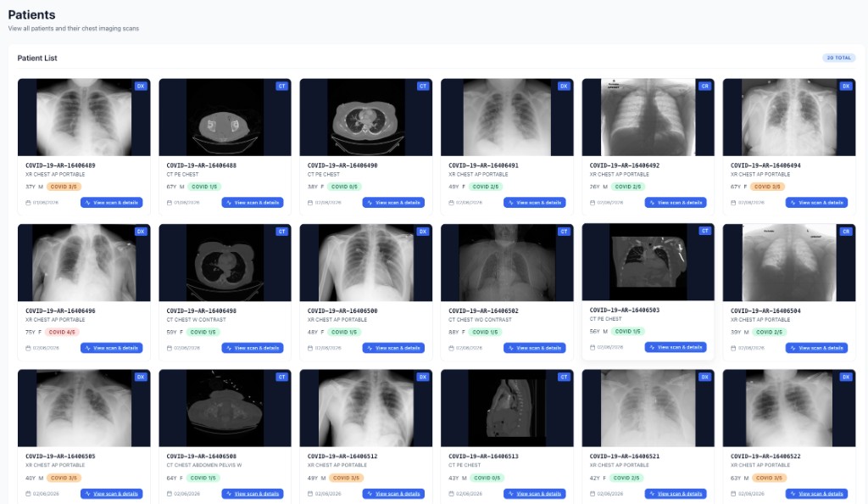Image resolution: width=868 pixels, height=504 pixels.
Task: Click COVID 0/5 badge of patient 16406490
Action: (344, 187)
